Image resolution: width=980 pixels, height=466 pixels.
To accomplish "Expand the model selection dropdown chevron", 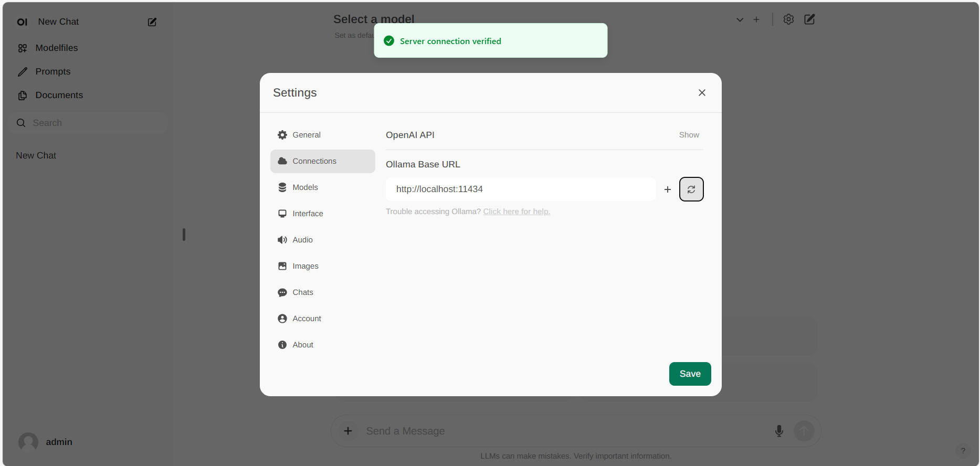I will pyautogui.click(x=740, y=20).
